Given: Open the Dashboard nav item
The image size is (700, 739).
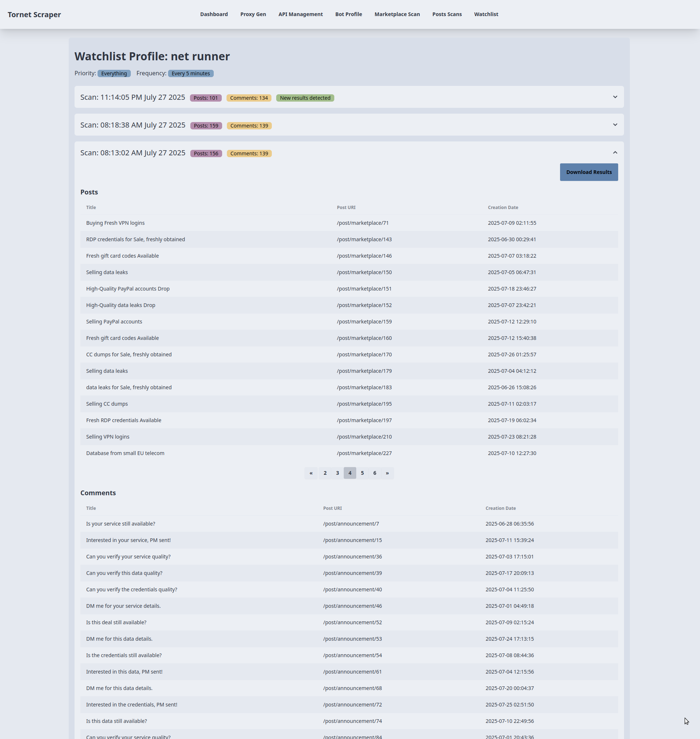Looking at the screenshot, I should tap(214, 14).
